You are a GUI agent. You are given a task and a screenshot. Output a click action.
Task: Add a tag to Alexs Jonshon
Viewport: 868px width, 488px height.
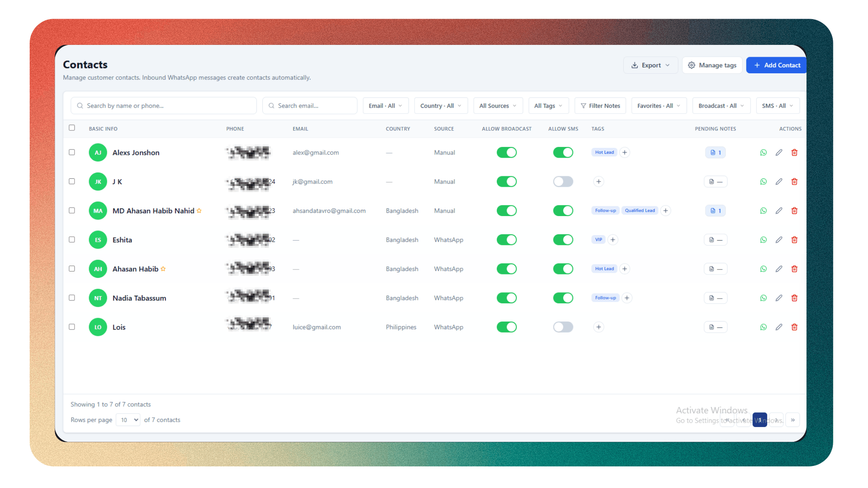pos(625,152)
